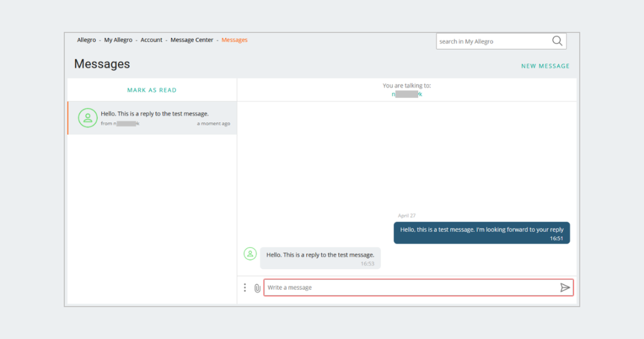Click the avatar icon in conversation list
The height and width of the screenshot is (339, 644).
pyautogui.click(x=88, y=118)
